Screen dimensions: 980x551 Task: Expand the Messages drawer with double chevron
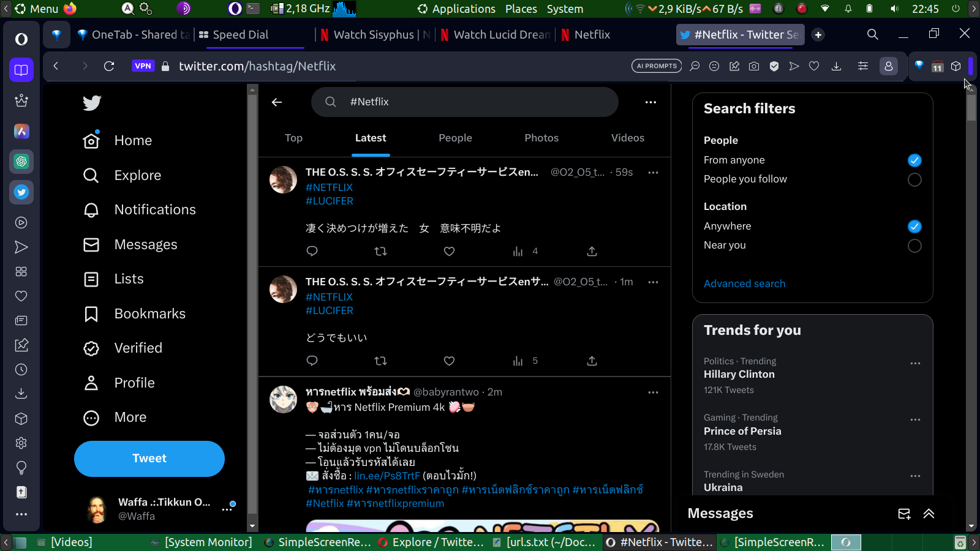(x=929, y=514)
